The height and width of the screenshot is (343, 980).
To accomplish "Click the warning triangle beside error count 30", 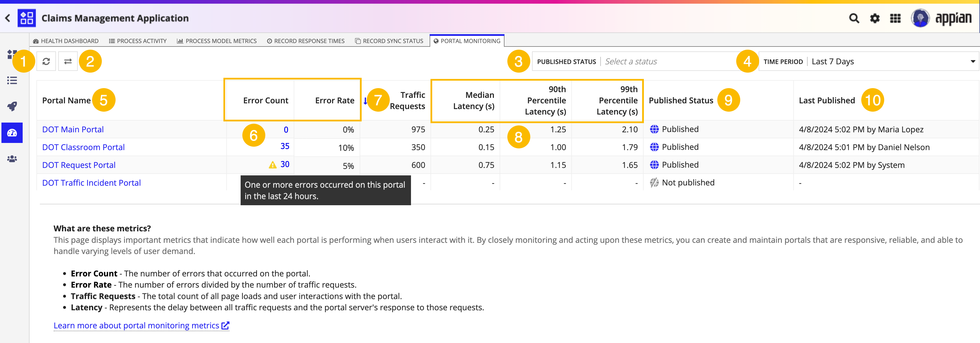I will tap(272, 165).
